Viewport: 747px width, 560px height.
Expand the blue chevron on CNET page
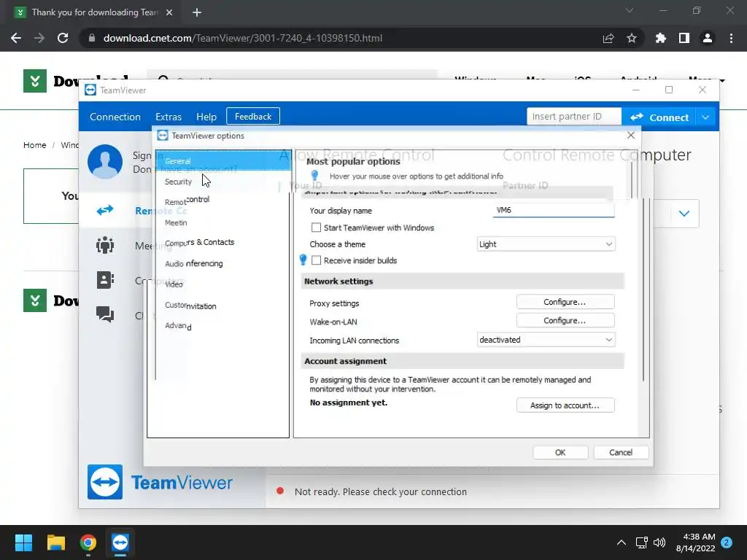click(x=684, y=214)
